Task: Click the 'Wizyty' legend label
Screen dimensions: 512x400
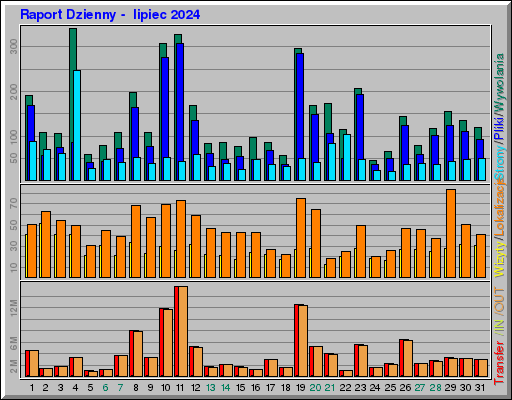Action: coord(499,260)
